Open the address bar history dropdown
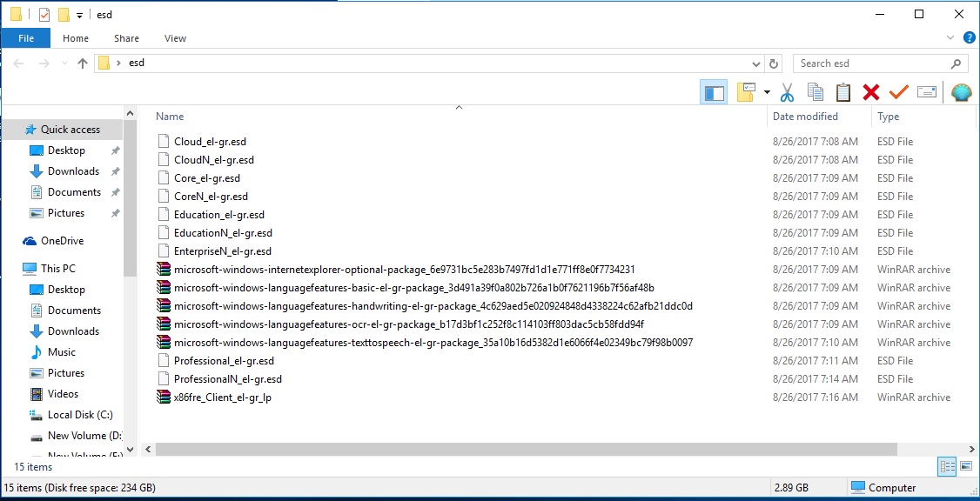 (756, 63)
